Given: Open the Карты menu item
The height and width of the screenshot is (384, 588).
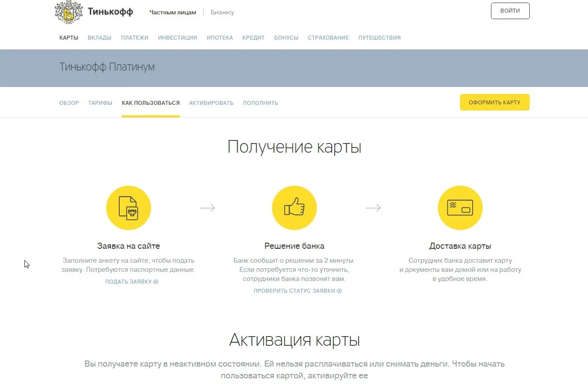Looking at the screenshot, I should 69,38.
